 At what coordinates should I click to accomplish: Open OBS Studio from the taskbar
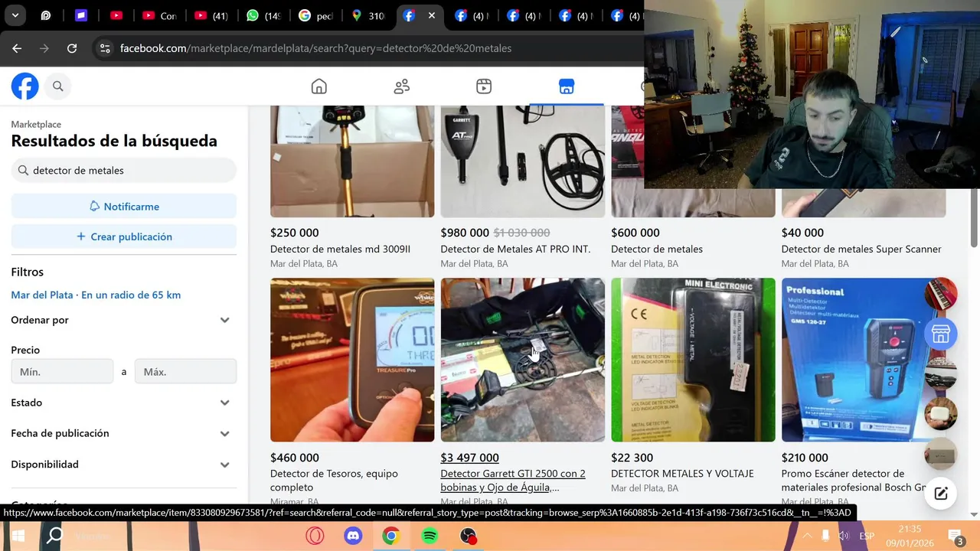click(x=468, y=536)
